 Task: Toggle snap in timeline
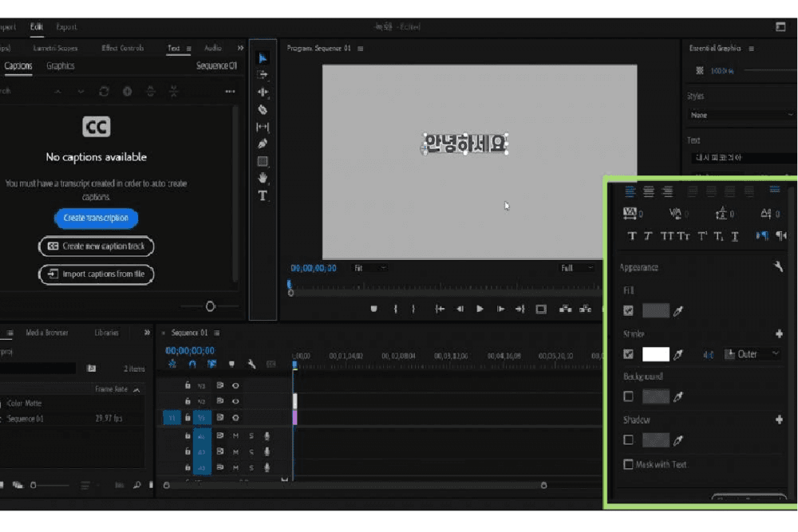coord(192,365)
